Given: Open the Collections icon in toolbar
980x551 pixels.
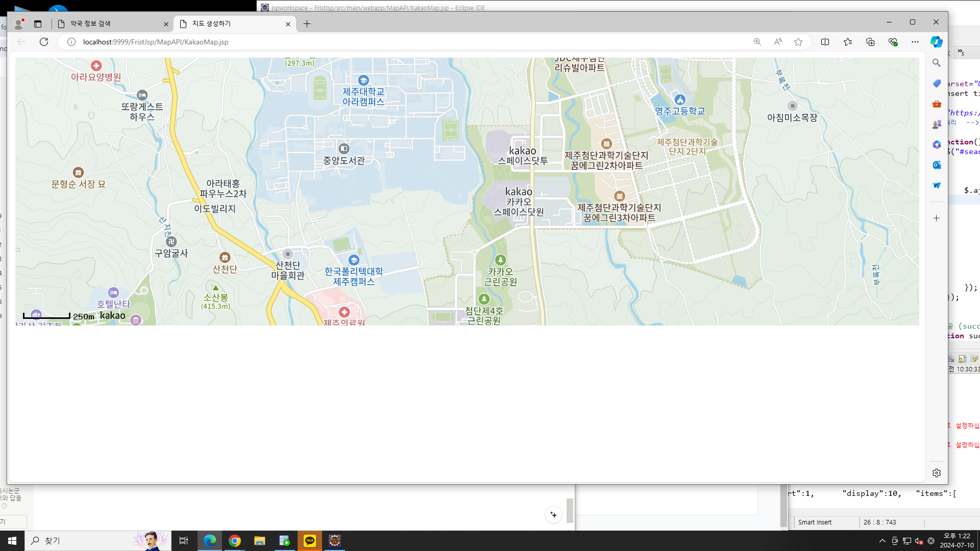Looking at the screenshot, I should tap(870, 42).
